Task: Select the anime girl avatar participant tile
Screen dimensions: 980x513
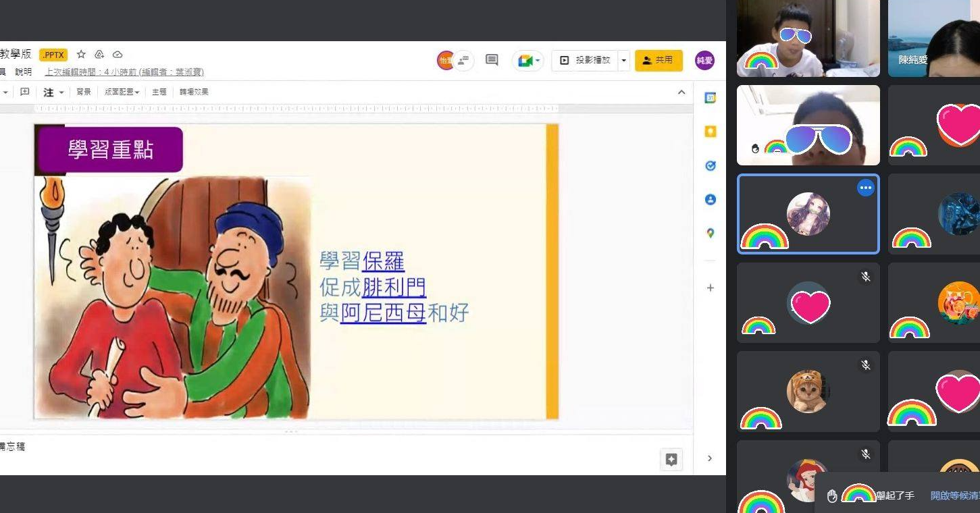Action: click(x=808, y=214)
